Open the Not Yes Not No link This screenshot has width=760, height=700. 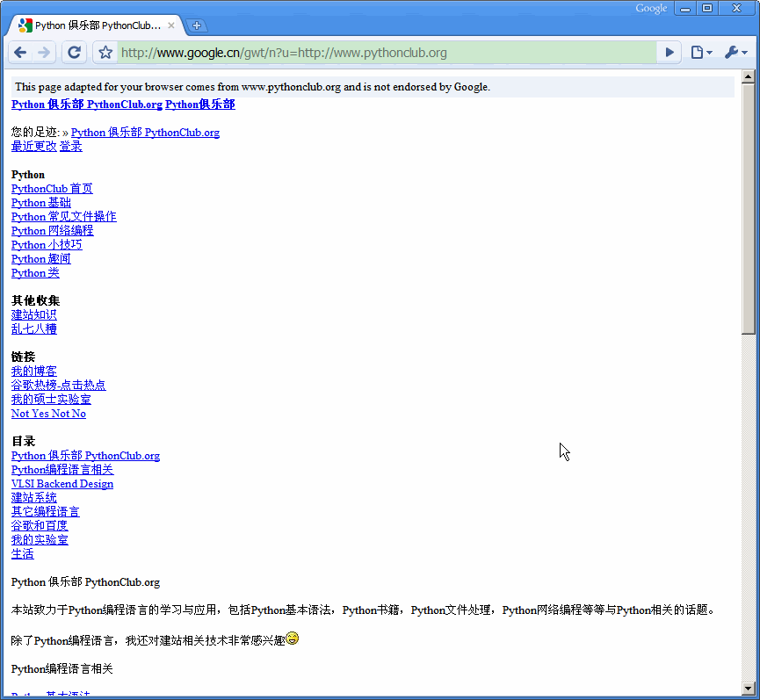(47, 413)
